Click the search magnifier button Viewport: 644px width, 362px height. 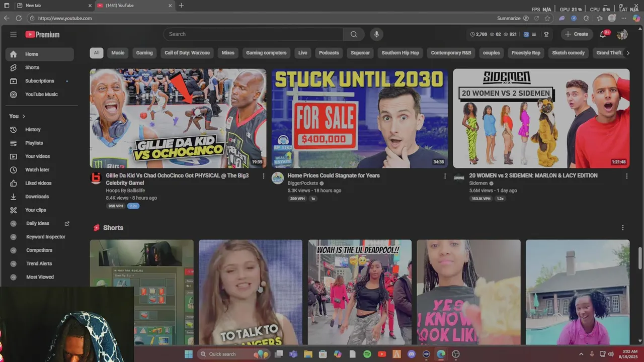[354, 34]
